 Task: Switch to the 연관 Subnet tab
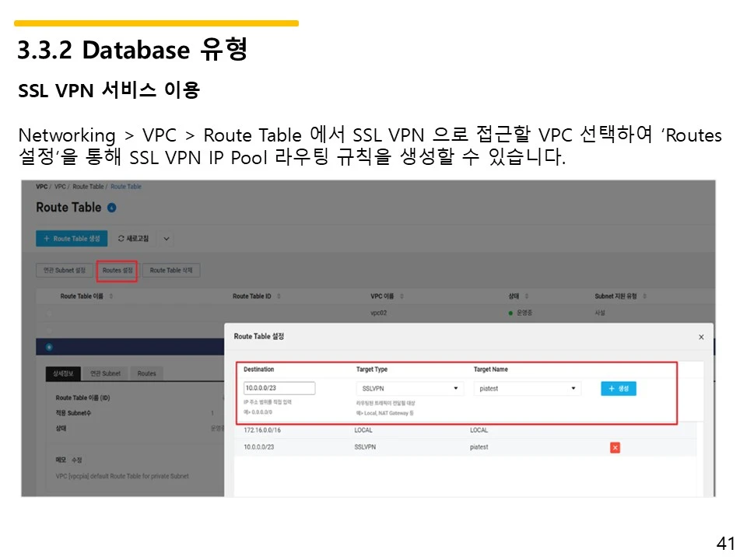105,374
